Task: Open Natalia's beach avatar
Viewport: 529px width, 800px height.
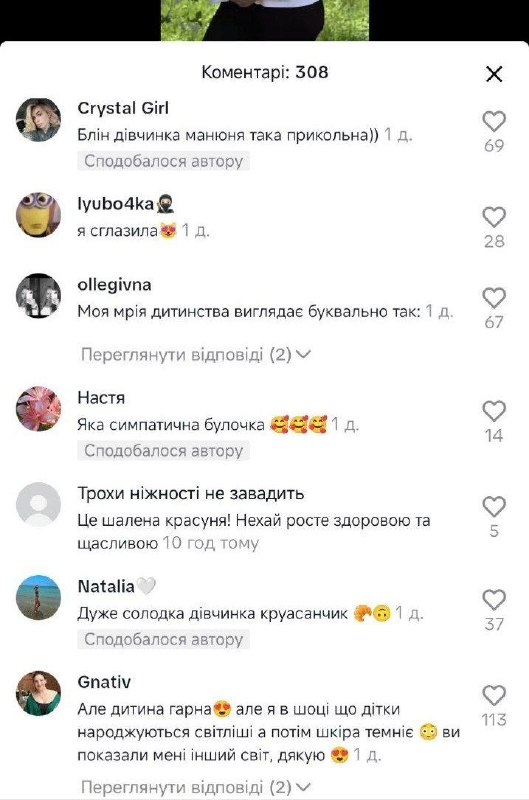Action: point(38,597)
